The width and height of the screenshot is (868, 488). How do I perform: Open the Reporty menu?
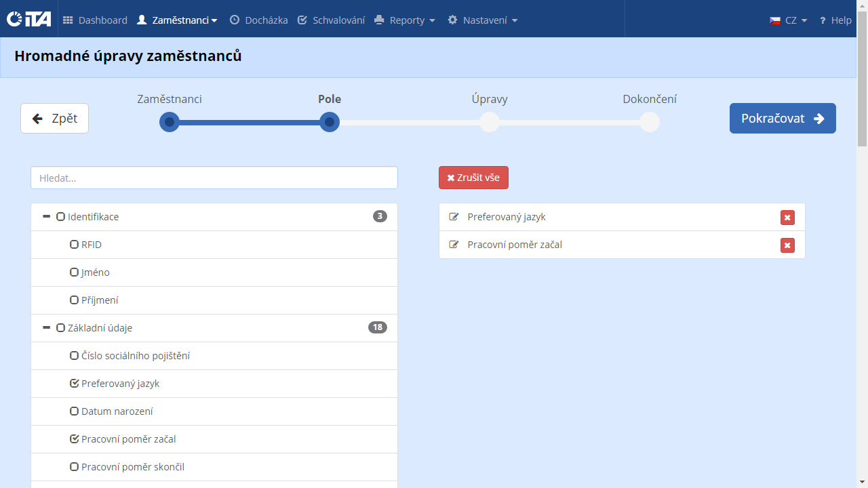[x=405, y=20]
